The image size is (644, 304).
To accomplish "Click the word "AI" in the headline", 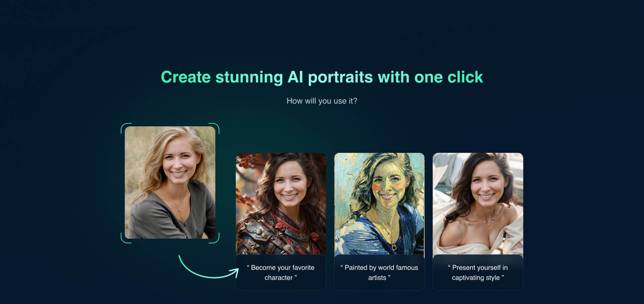I will [296, 77].
